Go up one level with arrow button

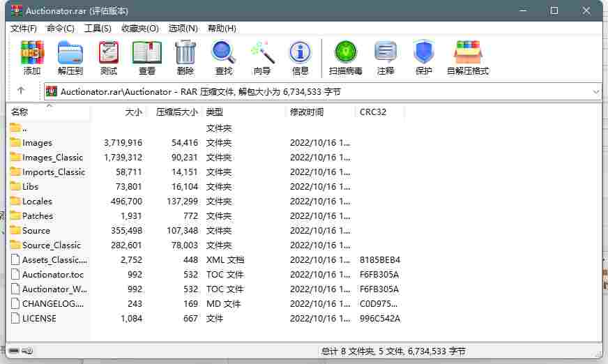(21, 91)
